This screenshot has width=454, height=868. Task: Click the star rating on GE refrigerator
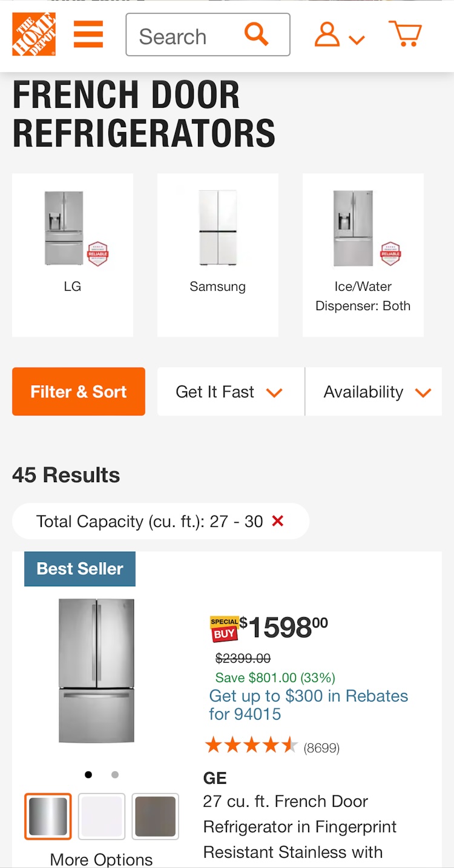[251, 746]
